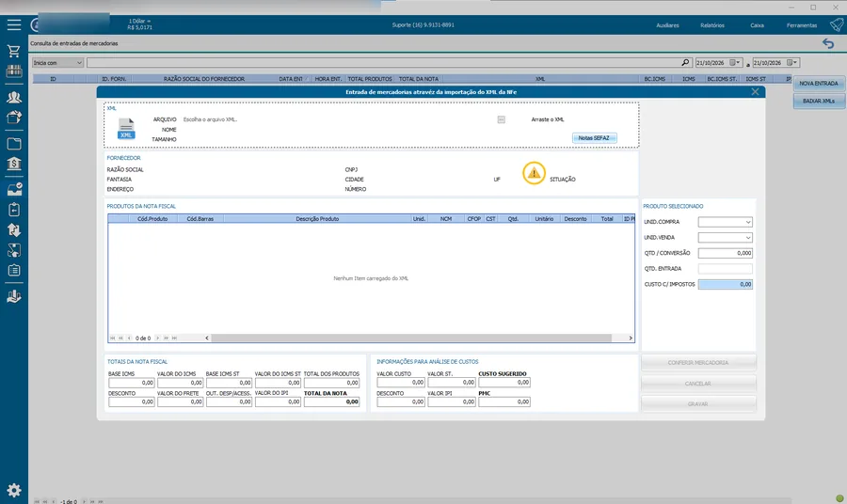Close the XML import dialog
The height and width of the screenshot is (504, 847).
(x=755, y=92)
